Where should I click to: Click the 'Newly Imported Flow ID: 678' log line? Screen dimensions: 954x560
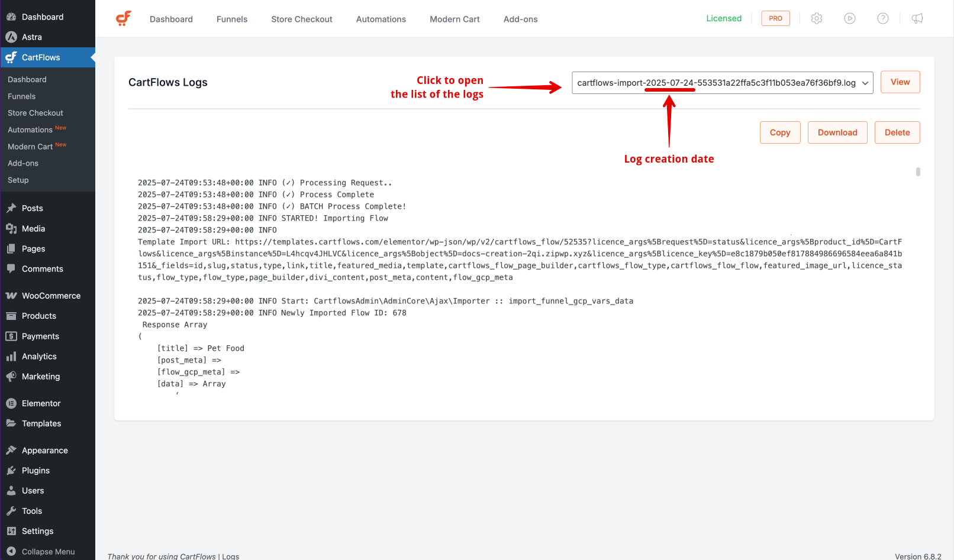click(x=272, y=313)
